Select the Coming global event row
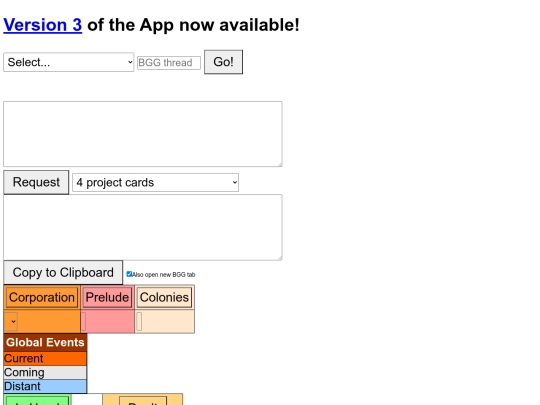540x405 pixels. click(x=45, y=373)
